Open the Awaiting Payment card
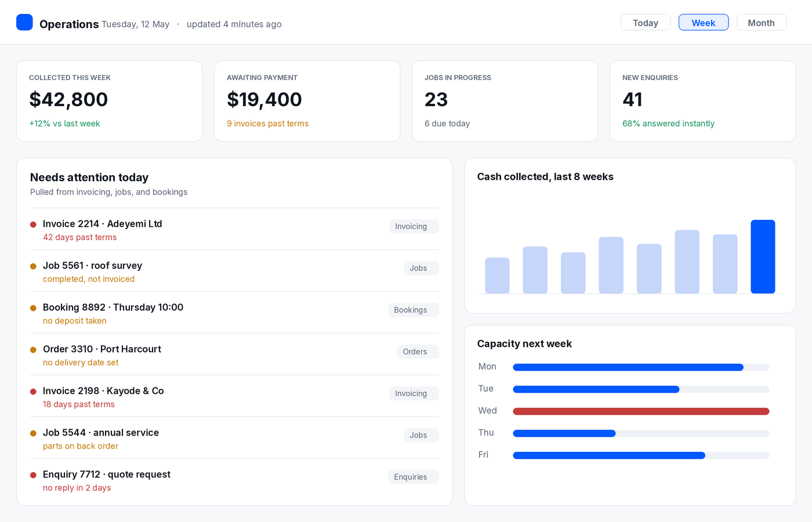 (307, 101)
